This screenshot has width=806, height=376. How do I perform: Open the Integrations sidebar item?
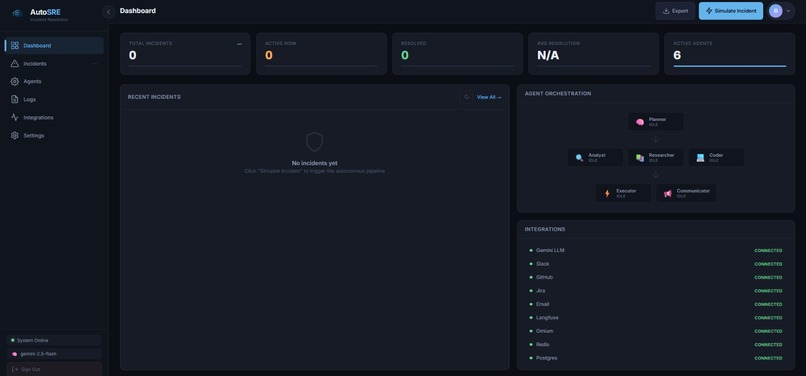click(x=54, y=117)
